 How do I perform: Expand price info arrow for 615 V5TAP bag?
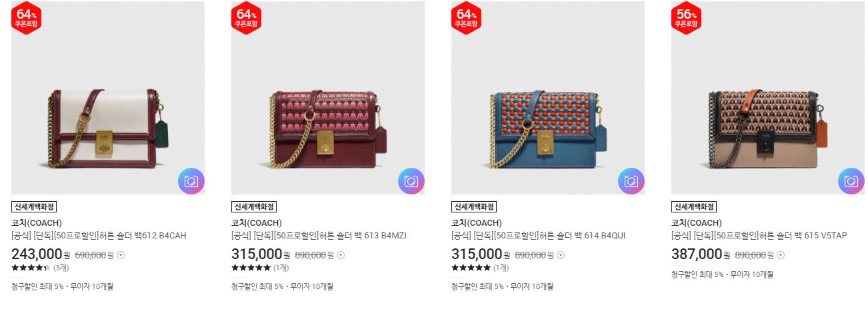[x=781, y=255]
